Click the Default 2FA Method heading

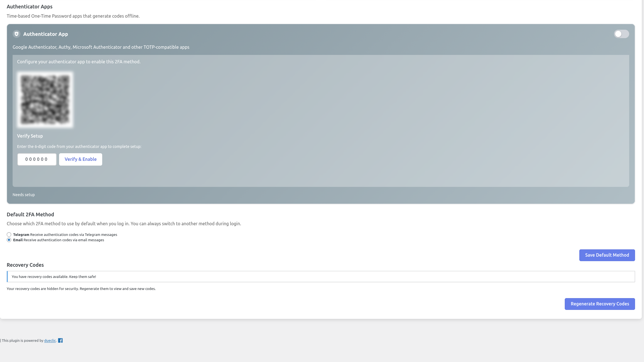coord(30,214)
